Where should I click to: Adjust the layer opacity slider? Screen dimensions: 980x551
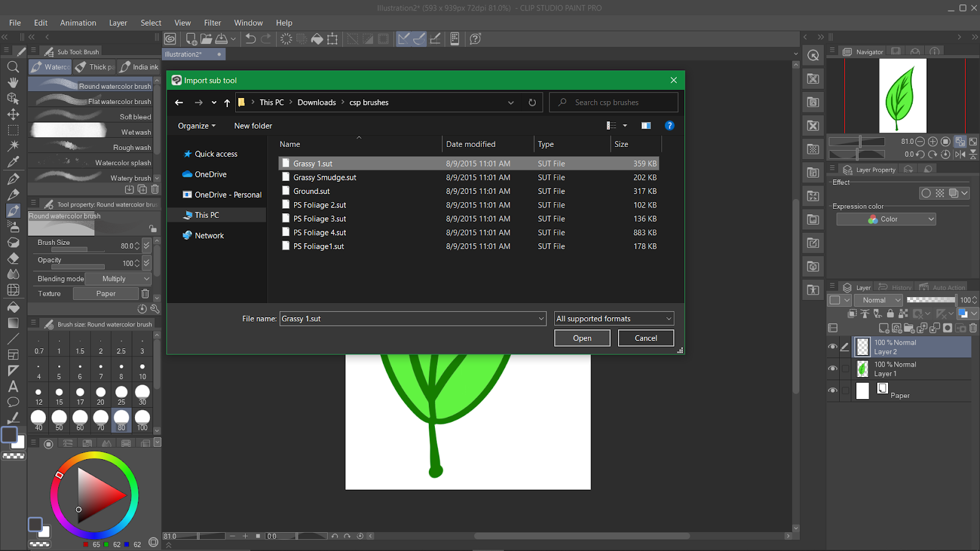[x=931, y=300]
